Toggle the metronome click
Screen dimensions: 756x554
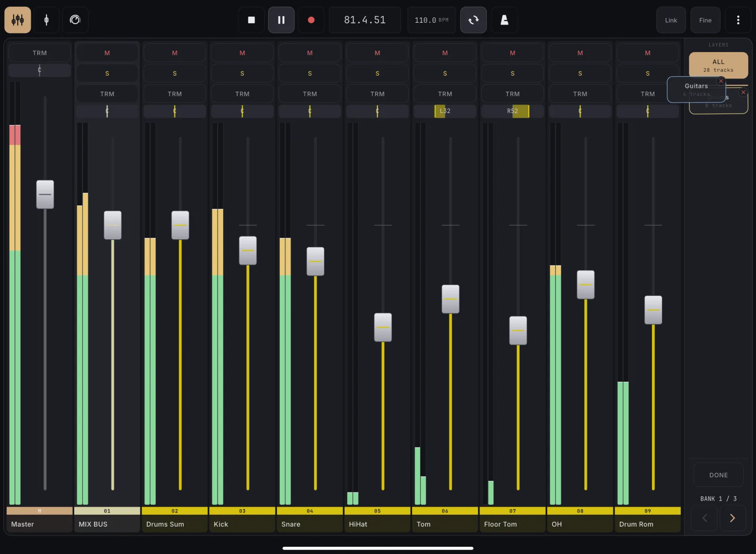(x=504, y=20)
